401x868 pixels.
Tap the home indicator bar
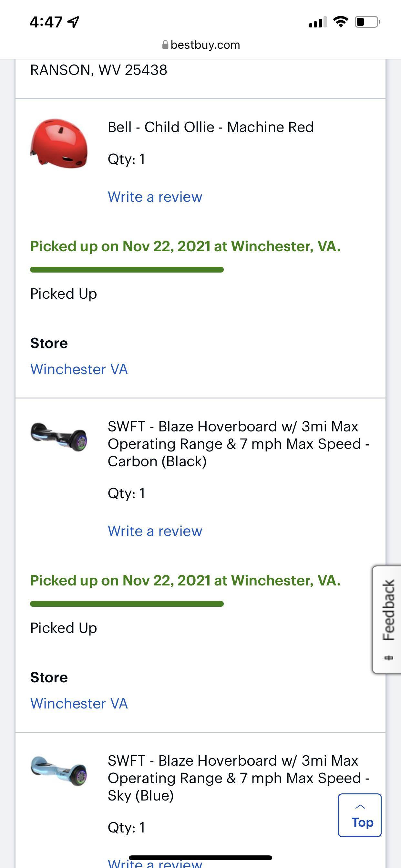(200, 858)
